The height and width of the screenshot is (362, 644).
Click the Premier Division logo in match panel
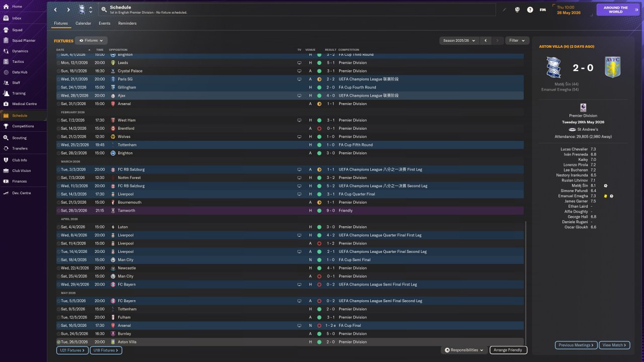[583, 107]
